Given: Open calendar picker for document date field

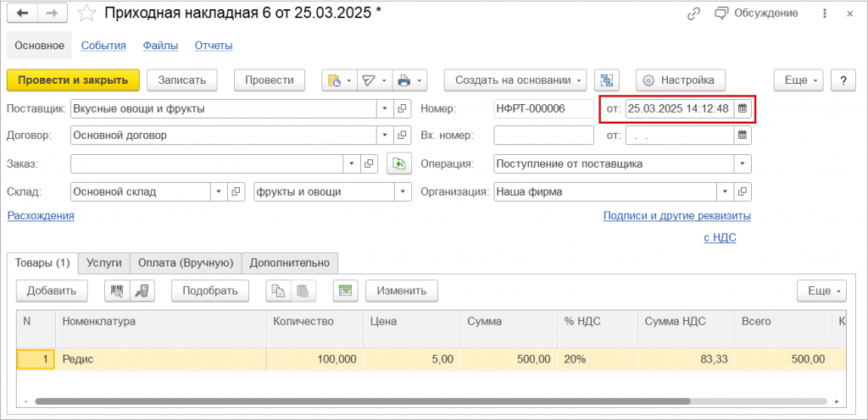Looking at the screenshot, I should click(x=743, y=108).
